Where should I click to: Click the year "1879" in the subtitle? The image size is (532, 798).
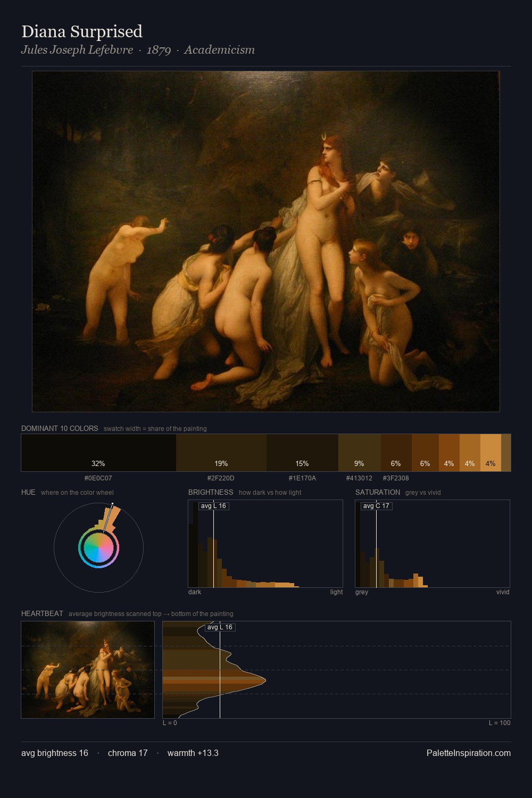[159, 50]
